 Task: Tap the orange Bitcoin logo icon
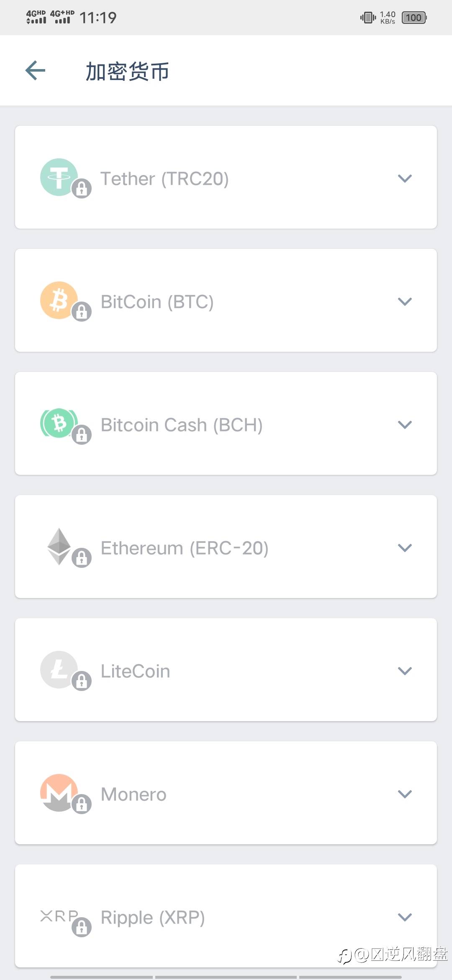[x=59, y=300]
